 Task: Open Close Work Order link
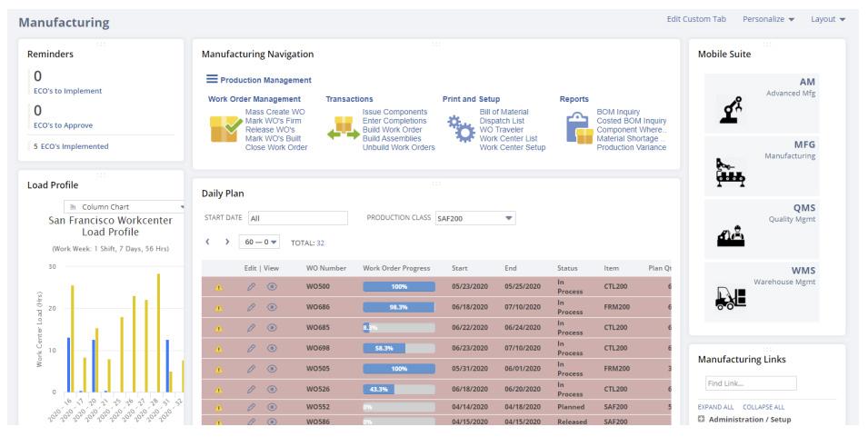point(276,147)
